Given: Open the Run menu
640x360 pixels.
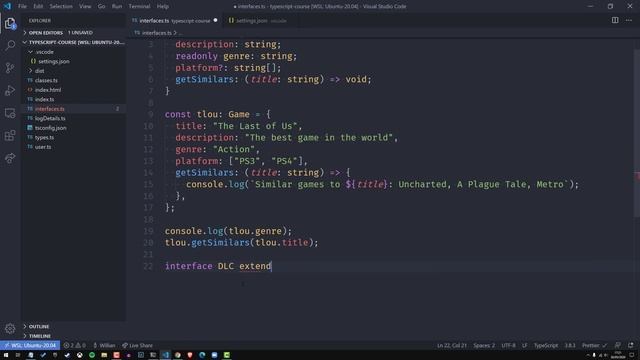Looking at the screenshot, I should click(x=117, y=6).
